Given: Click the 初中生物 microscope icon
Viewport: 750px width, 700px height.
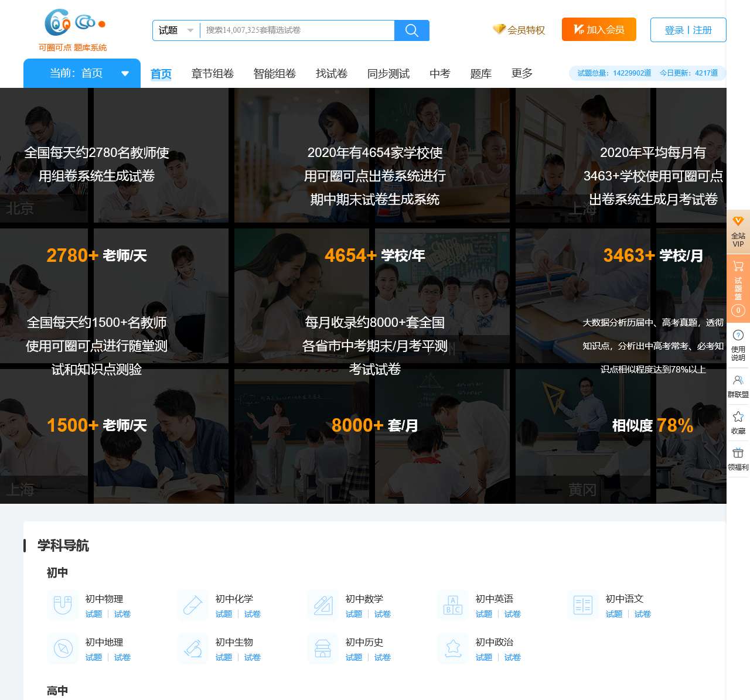Looking at the screenshot, I should 192,648.
